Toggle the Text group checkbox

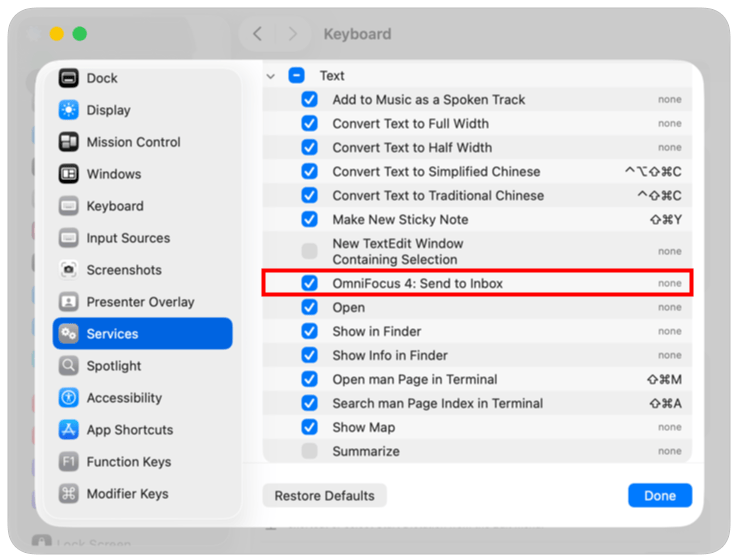click(x=297, y=75)
